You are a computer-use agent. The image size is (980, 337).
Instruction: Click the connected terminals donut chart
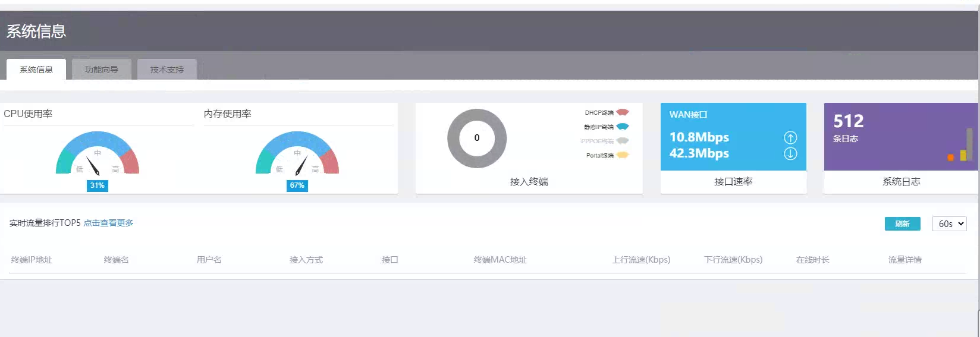point(477,138)
